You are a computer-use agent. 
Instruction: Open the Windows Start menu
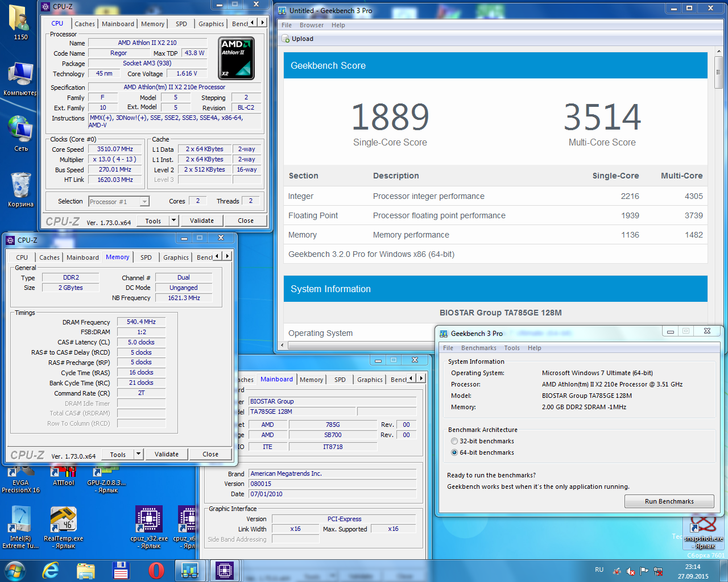coord(15,570)
